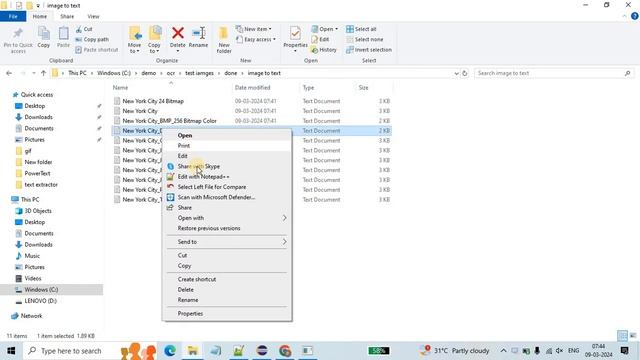The height and width of the screenshot is (360, 640).
Task: Expand the address bar history dropdown
Action: [456, 73]
